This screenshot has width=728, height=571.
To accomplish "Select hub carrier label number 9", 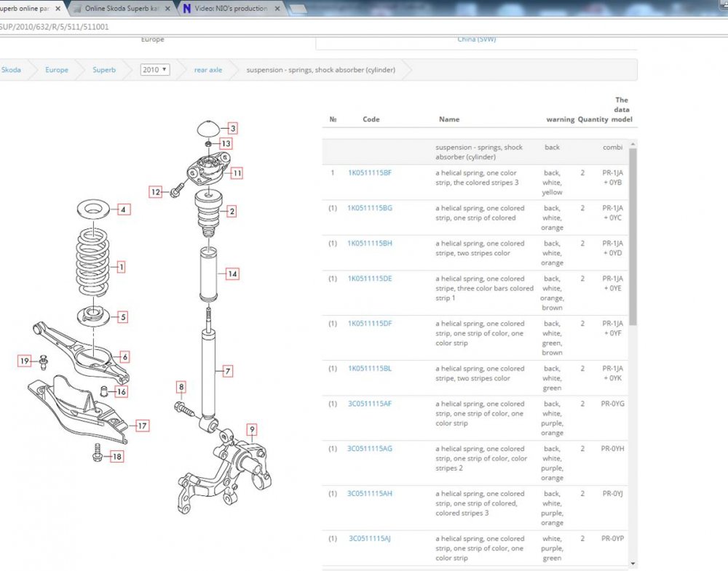I will point(252,430).
